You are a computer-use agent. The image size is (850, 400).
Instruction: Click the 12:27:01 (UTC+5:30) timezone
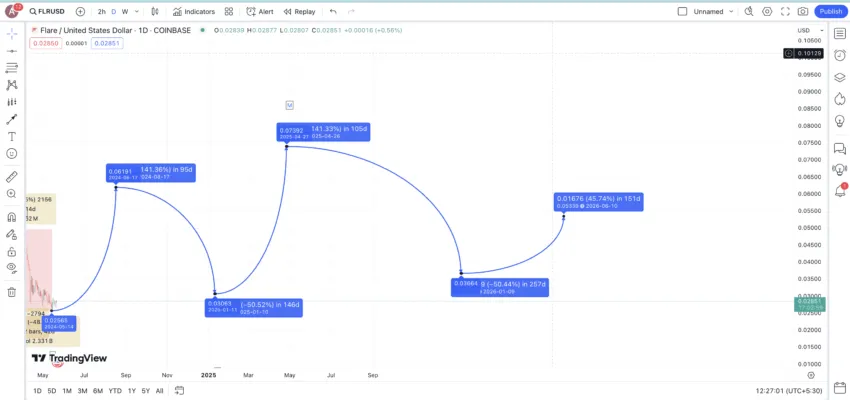(x=789, y=391)
